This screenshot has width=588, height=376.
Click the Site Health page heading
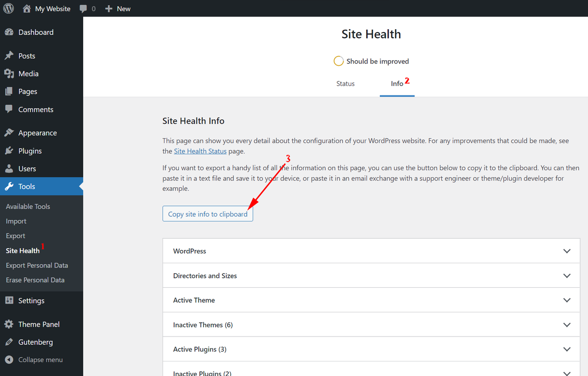tap(371, 34)
